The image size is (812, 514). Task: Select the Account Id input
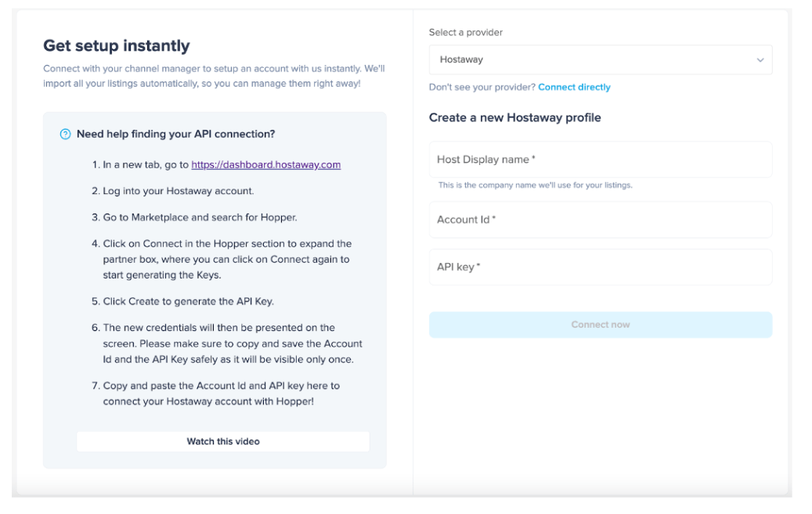600,220
